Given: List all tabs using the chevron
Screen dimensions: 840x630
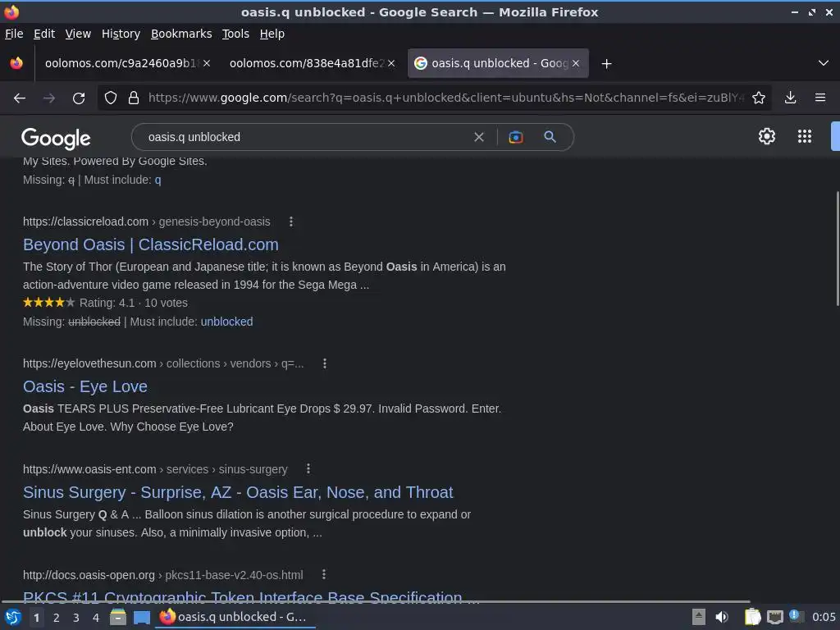Looking at the screenshot, I should (x=824, y=63).
